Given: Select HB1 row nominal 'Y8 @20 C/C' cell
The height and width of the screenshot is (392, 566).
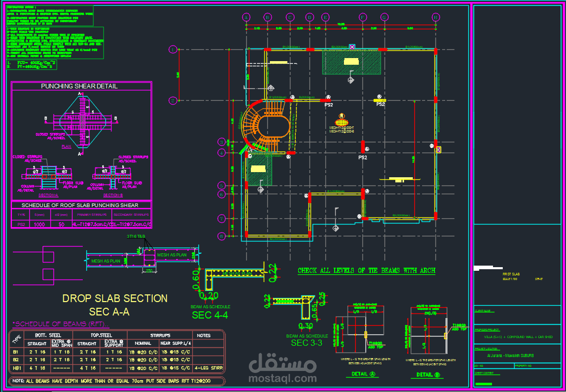Looking at the screenshot, I should tap(143, 368).
